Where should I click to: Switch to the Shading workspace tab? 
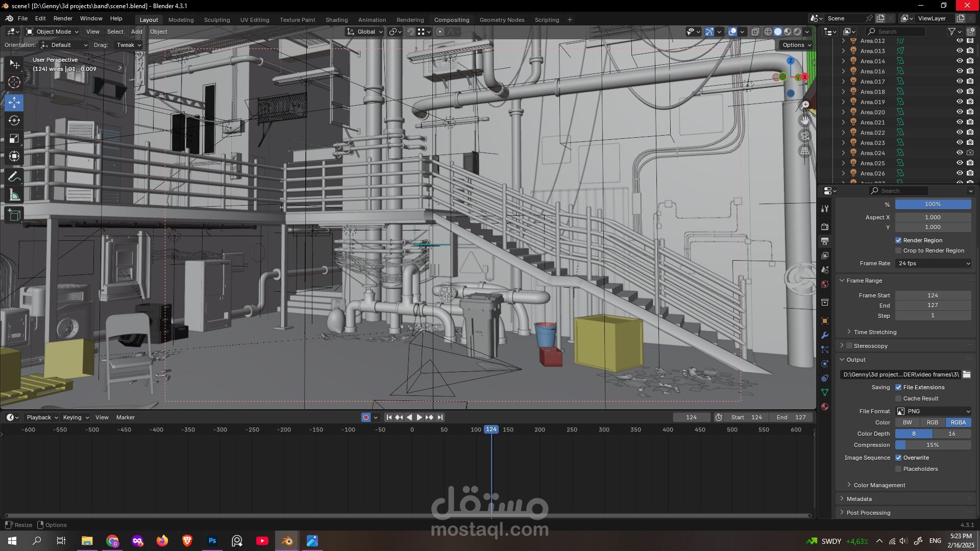pyautogui.click(x=336, y=20)
